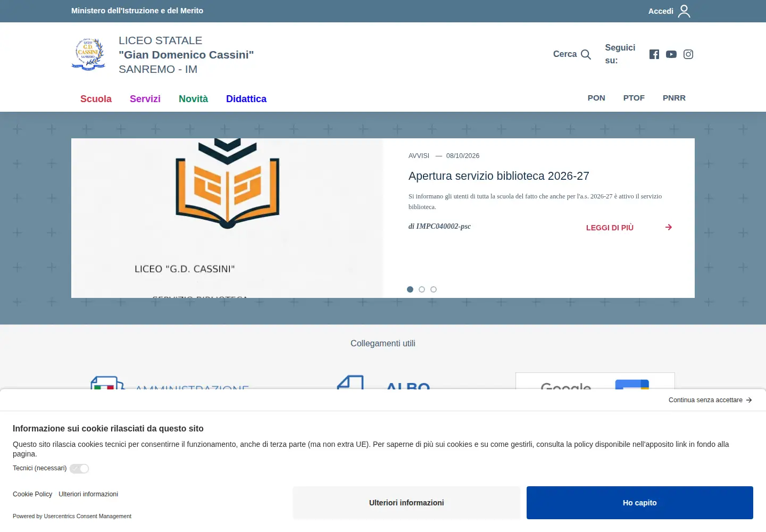
Task: Open the school's Facebook page icon
Action: pyautogui.click(x=654, y=54)
